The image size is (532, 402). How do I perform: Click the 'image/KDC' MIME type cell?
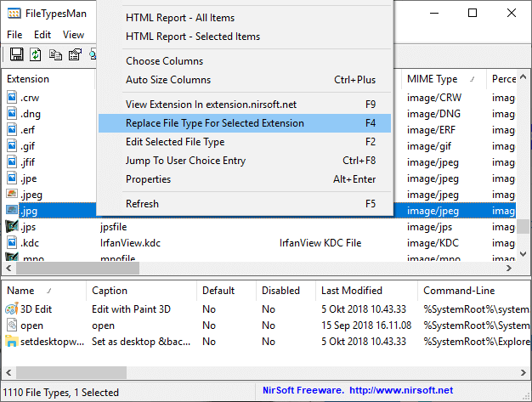[x=433, y=243]
